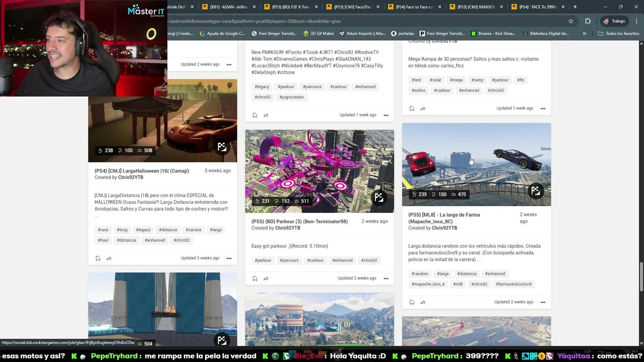The width and height of the screenshot is (644, 362).
Task: Visit Chris92YTB creator link under LargaHalloween
Action: pos(130,177)
